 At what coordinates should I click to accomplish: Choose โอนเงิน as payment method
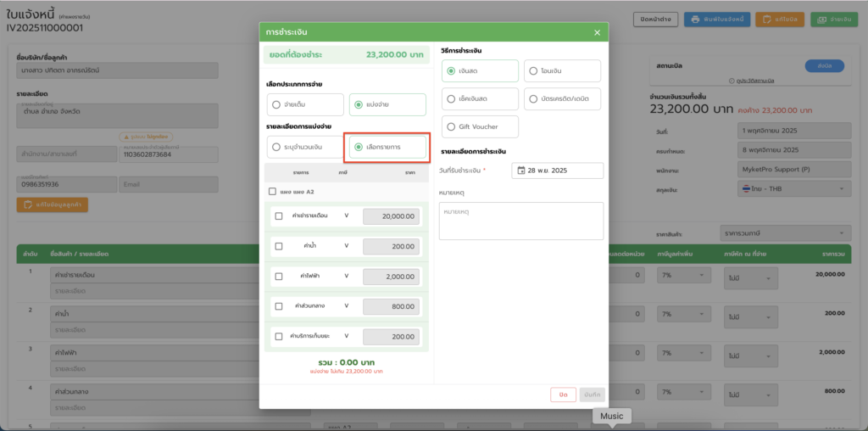532,71
